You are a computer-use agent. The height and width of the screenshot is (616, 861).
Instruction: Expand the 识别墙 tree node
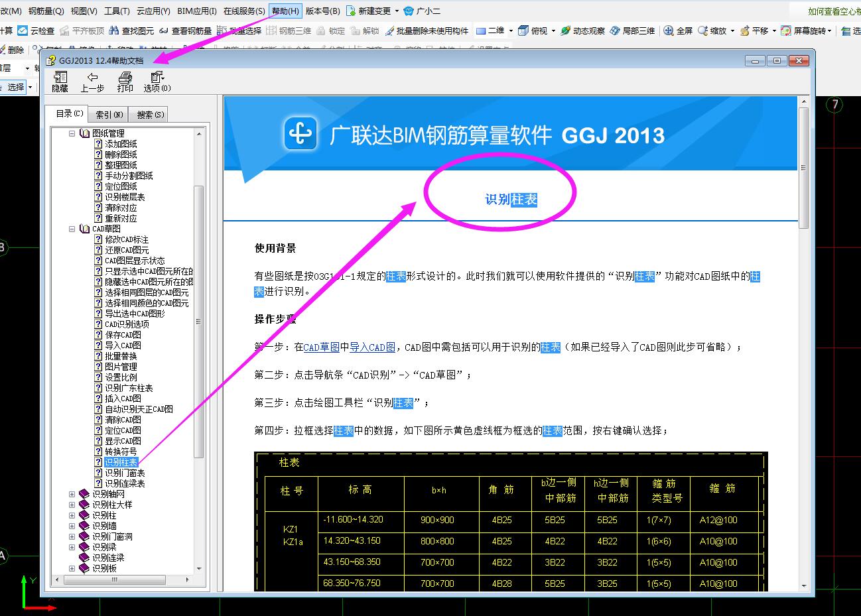[x=72, y=526]
